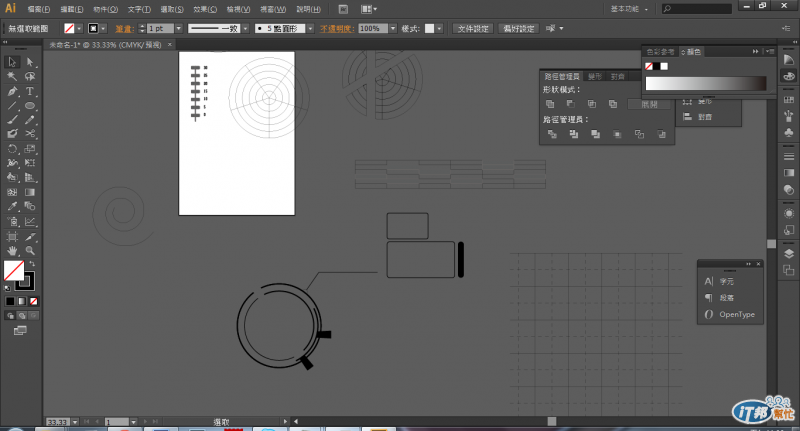This screenshot has height=431, width=800.
Task: Change screen mode button at toolbox bottom
Action: tap(20, 331)
